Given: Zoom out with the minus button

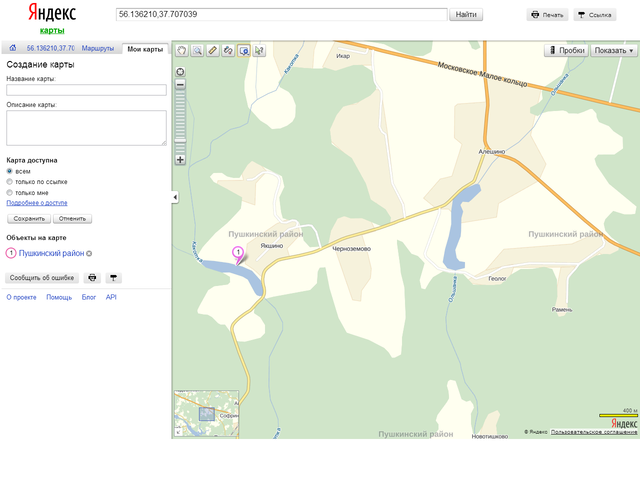Looking at the screenshot, I should pos(180,85).
